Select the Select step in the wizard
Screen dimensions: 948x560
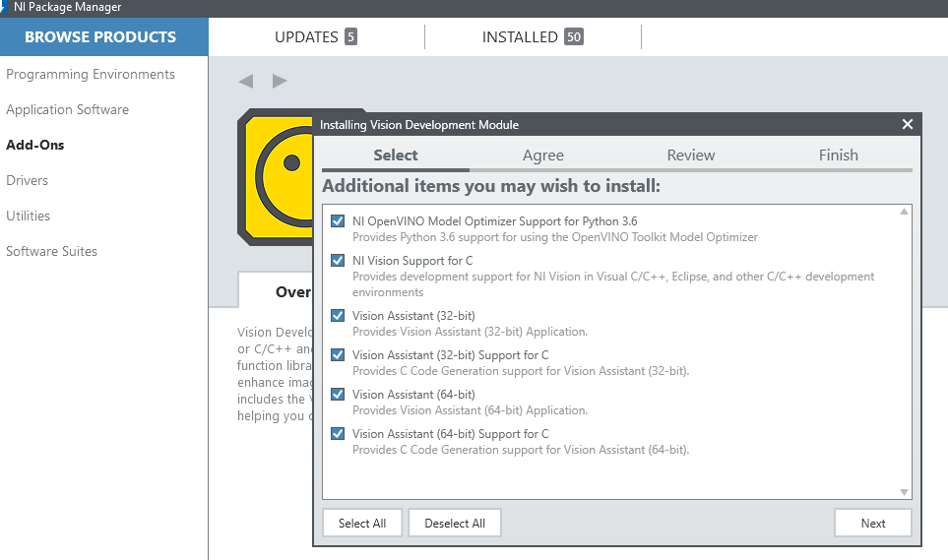[x=396, y=156]
